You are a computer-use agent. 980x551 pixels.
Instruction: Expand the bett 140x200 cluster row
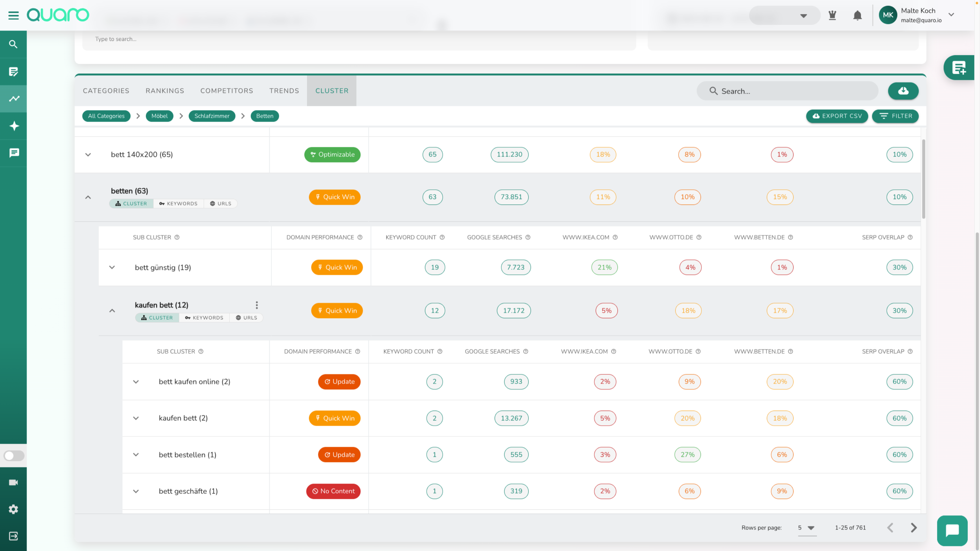coord(88,155)
